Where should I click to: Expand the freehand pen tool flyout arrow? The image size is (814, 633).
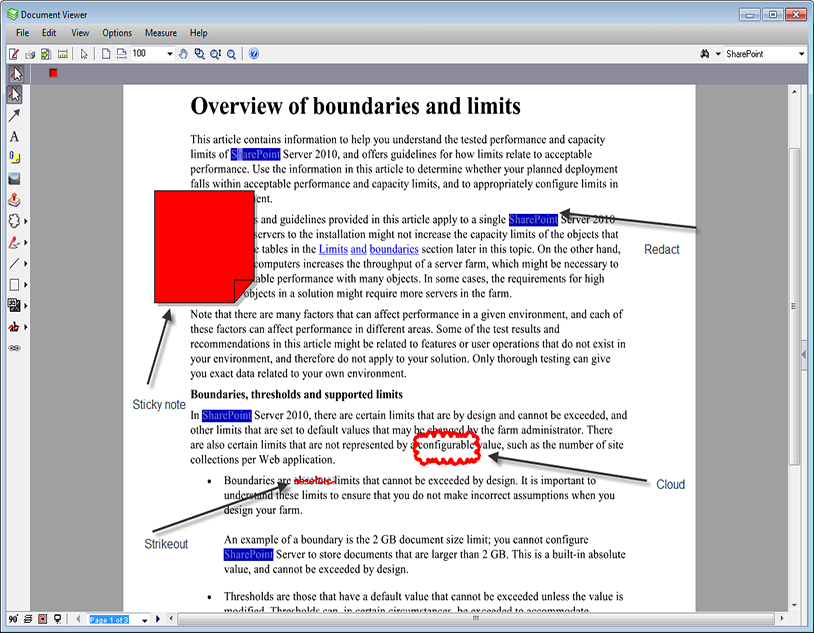[25, 243]
